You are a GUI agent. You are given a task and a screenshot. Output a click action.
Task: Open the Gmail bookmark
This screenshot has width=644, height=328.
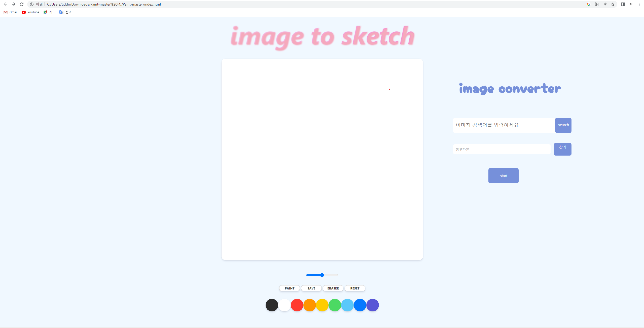tap(11, 12)
